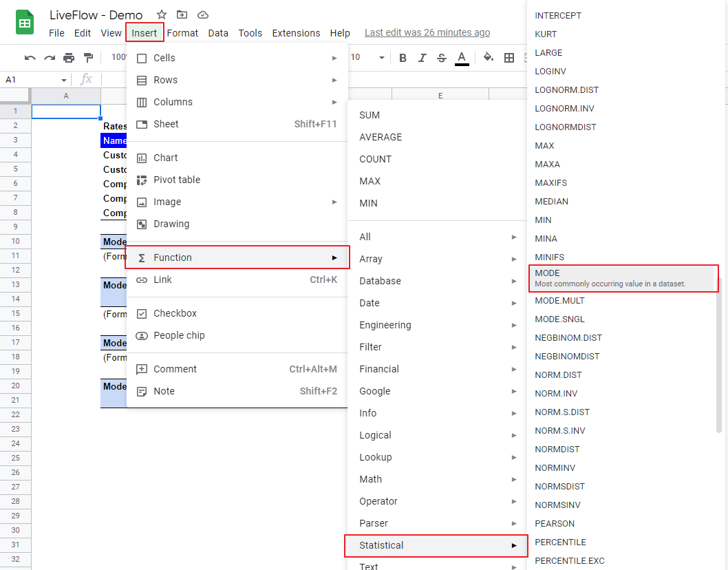728x570 pixels.
Task: Open the fill color bucket
Action: pyautogui.click(x=488, y=57)
